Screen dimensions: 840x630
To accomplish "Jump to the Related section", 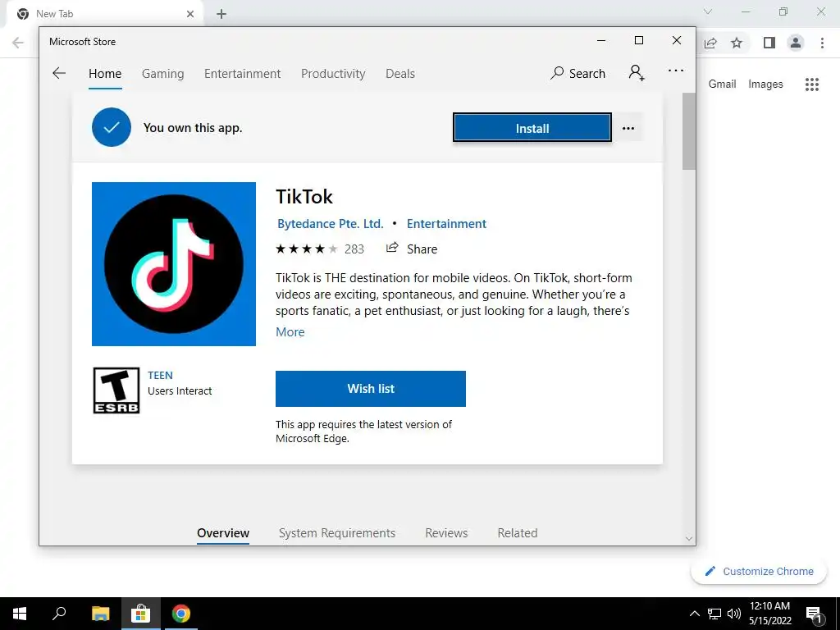I will click(x=518, y=533).
